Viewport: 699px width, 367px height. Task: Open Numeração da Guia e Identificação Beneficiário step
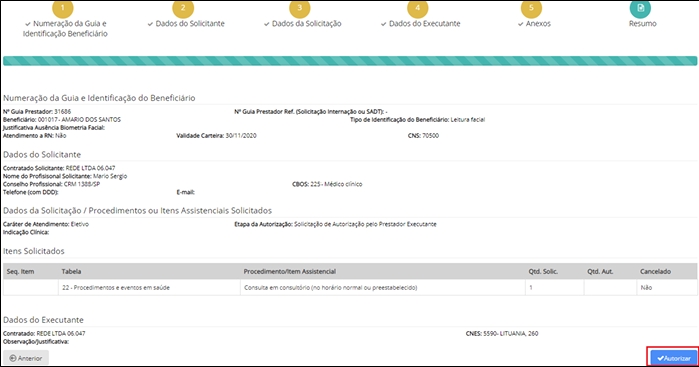[65, 29]
